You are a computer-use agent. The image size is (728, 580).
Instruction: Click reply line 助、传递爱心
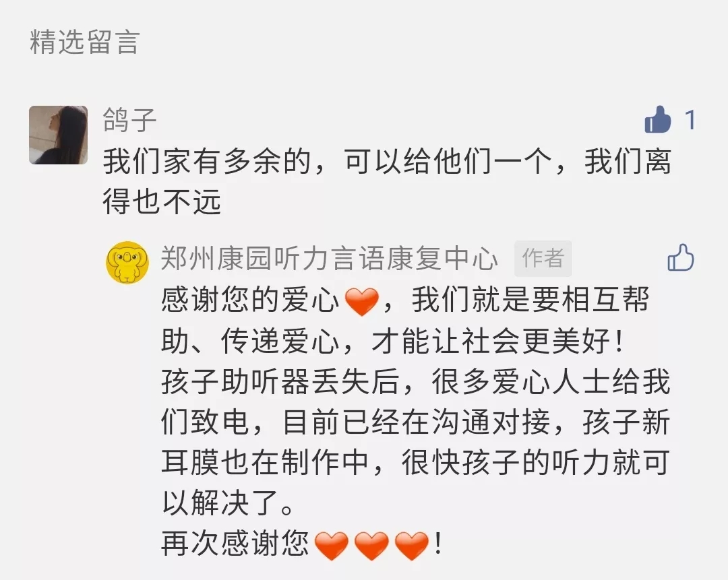click(250, 341)
